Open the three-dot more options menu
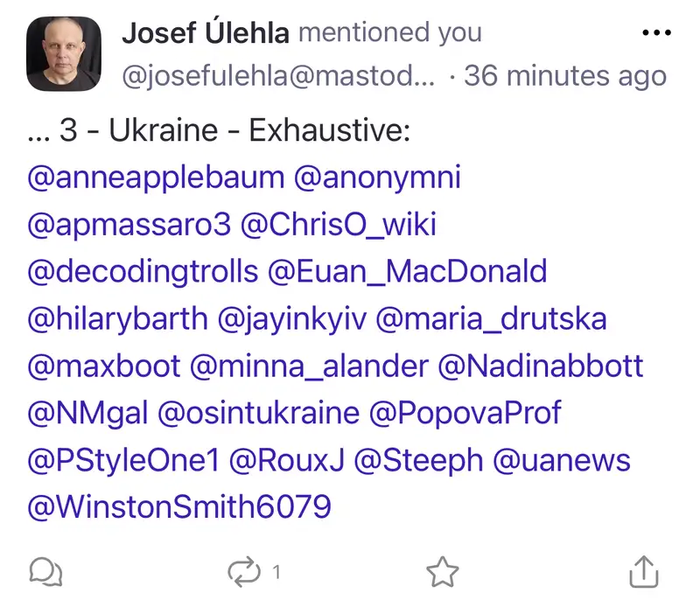Image resolution: width=700 pixels, height=600 pixels. coord(655,34)
